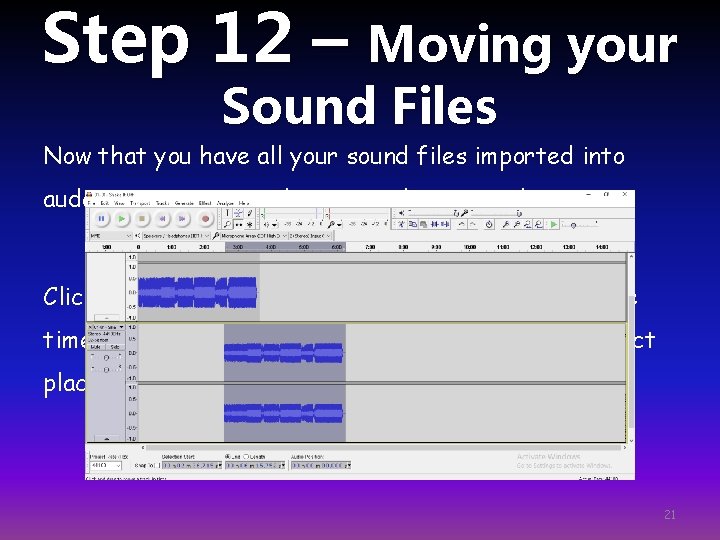This screenshot has width=720, height=540.
Task: Open the Speakers output device dropdown
Action: pos(176,236)
